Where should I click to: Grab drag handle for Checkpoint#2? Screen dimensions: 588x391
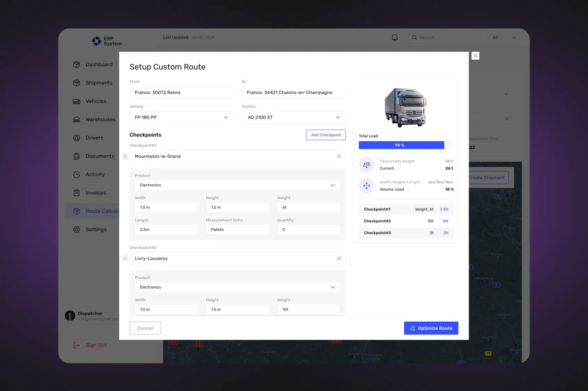(125, 259)
